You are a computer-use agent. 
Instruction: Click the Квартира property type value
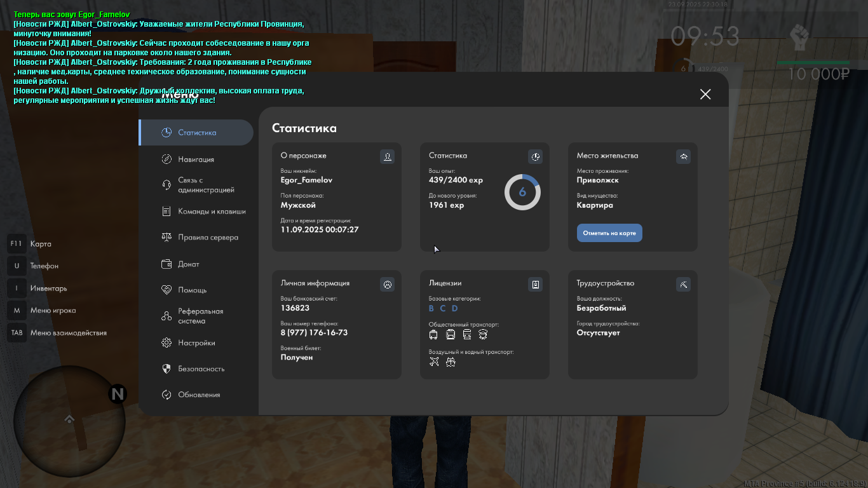[x=595, y=205]
